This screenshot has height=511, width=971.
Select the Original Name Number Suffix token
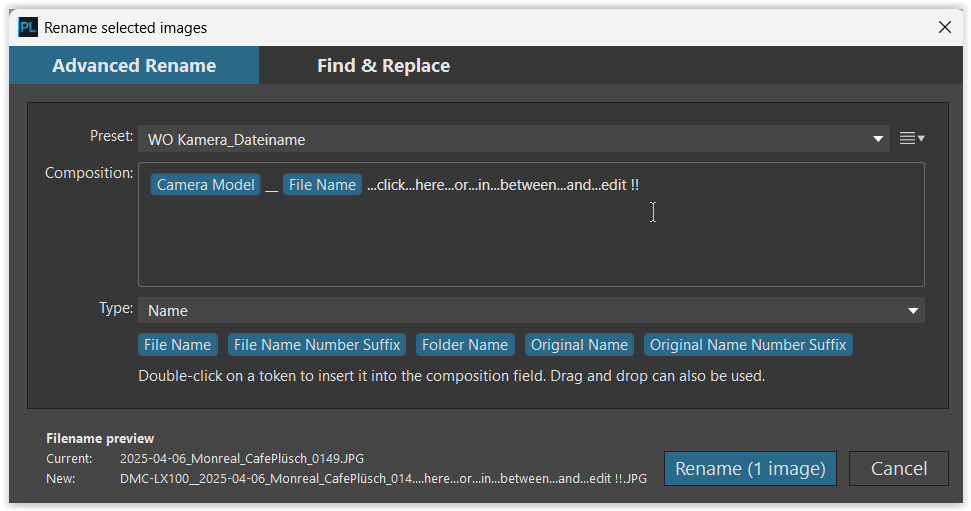click(x=748, y=345)
